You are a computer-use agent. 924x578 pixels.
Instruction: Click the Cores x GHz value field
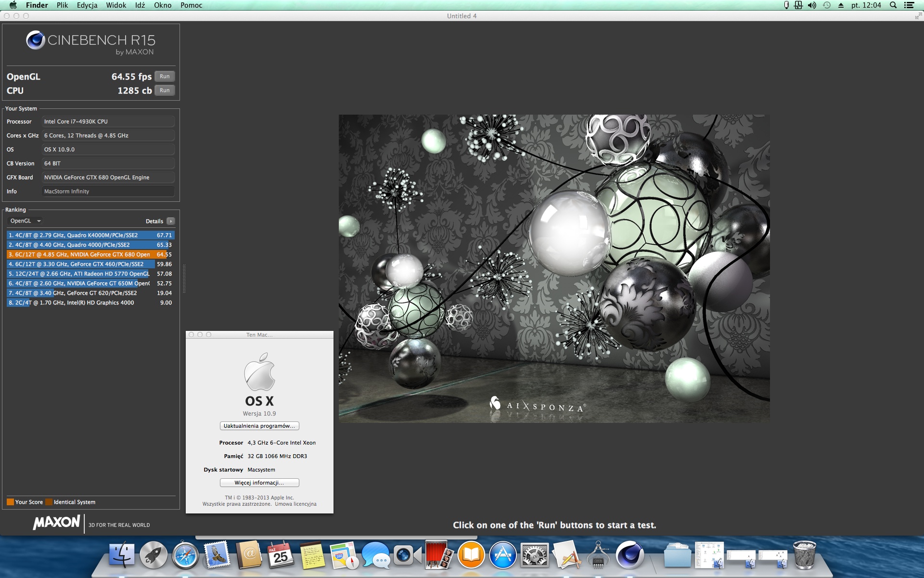tap(108, 135)
